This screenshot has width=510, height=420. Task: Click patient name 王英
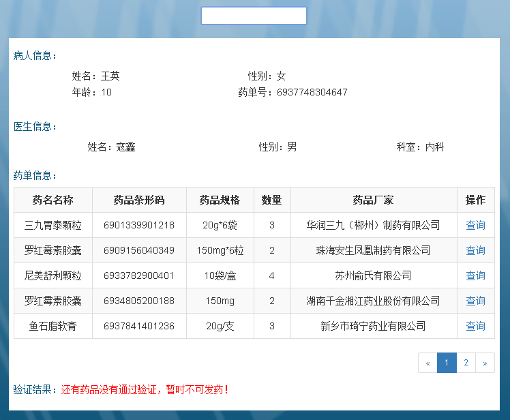coord(110,76)
